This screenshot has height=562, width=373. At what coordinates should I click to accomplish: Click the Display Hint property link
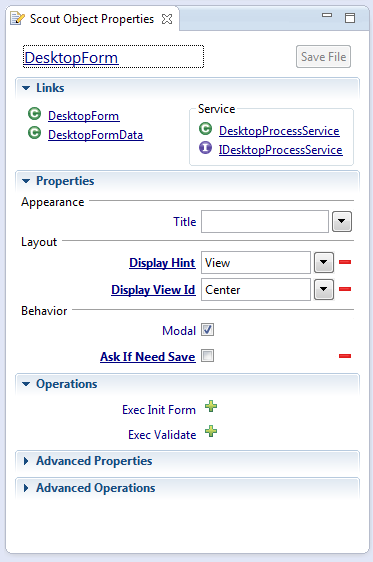(162, 263)
